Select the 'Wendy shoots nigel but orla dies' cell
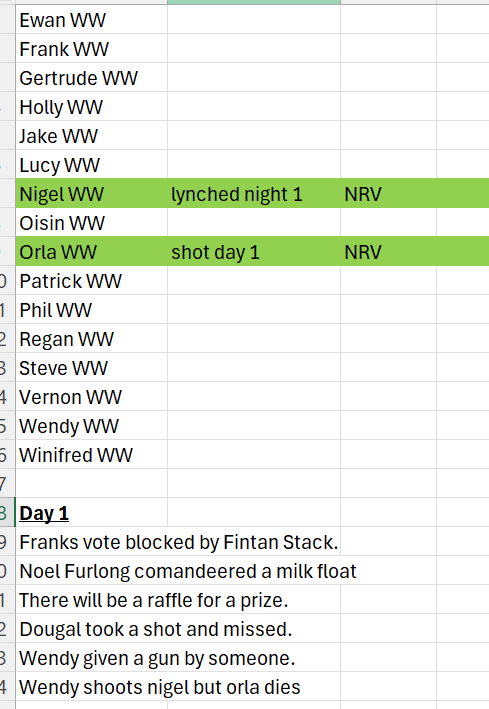 (160, 686)
